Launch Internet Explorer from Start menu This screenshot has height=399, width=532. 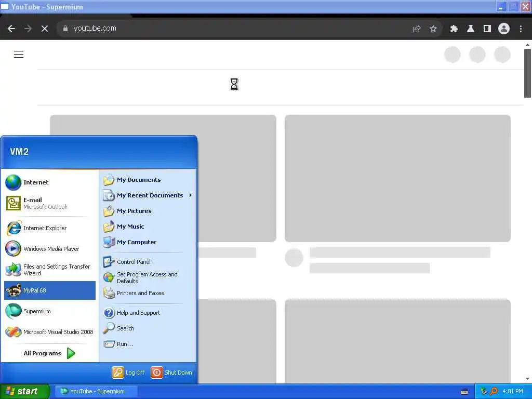click(49, 229)
